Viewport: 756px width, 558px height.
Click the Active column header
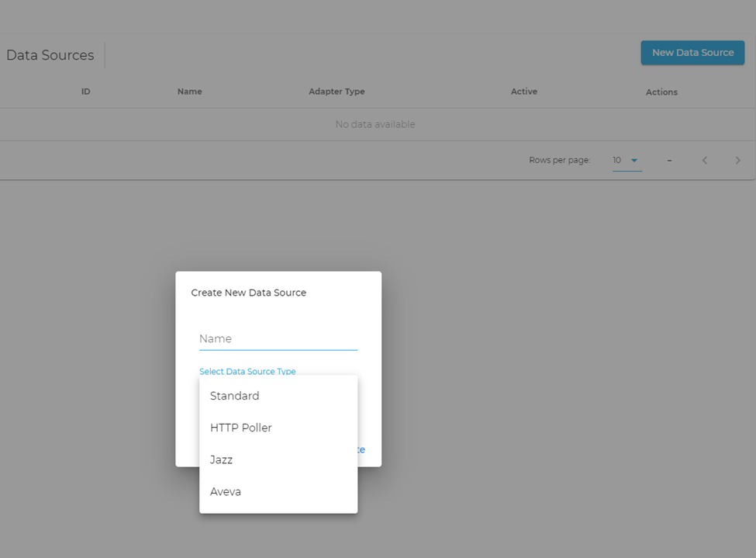tap(523, 92)
